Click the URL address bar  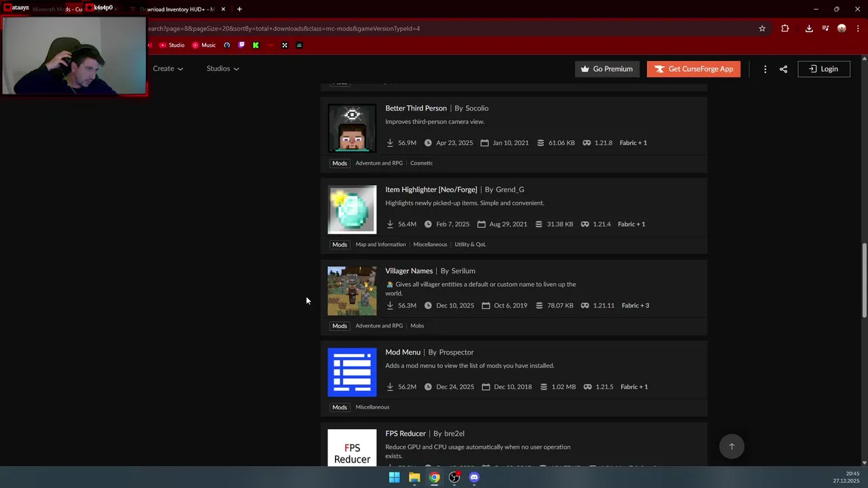(x=448, y=28)
